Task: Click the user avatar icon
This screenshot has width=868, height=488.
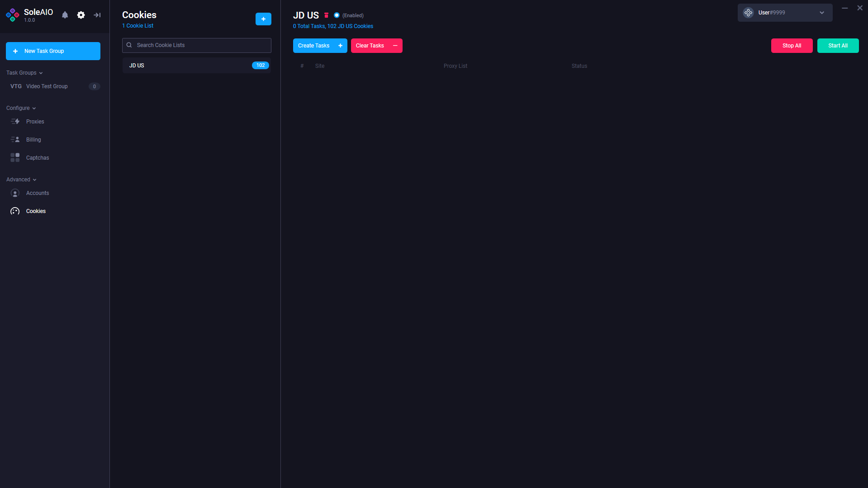Action: click(748, 13)
